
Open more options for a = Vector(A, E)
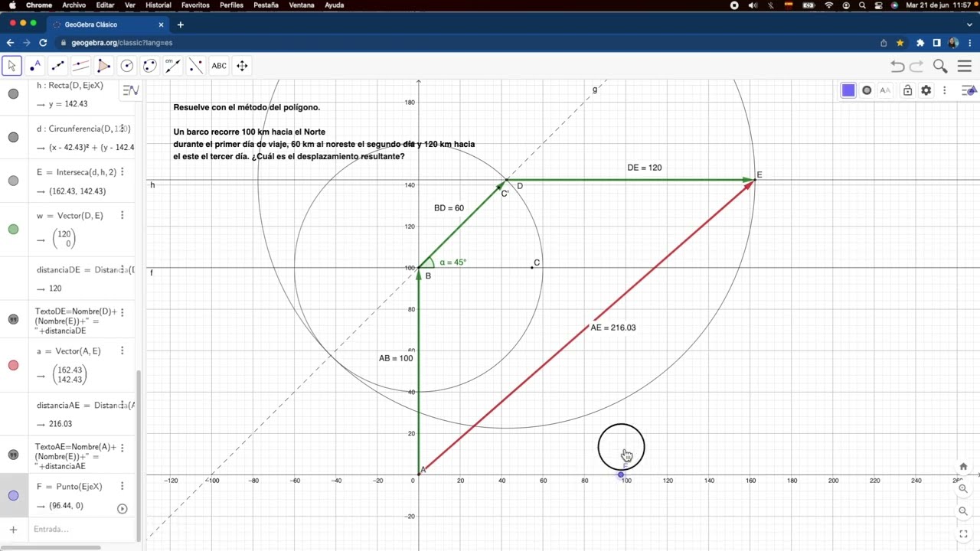point(122,351)
